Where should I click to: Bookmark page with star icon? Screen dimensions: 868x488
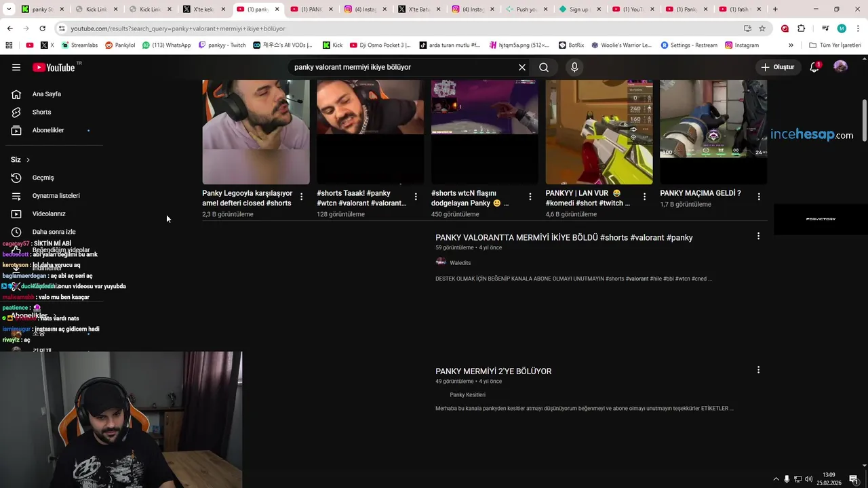762,28
